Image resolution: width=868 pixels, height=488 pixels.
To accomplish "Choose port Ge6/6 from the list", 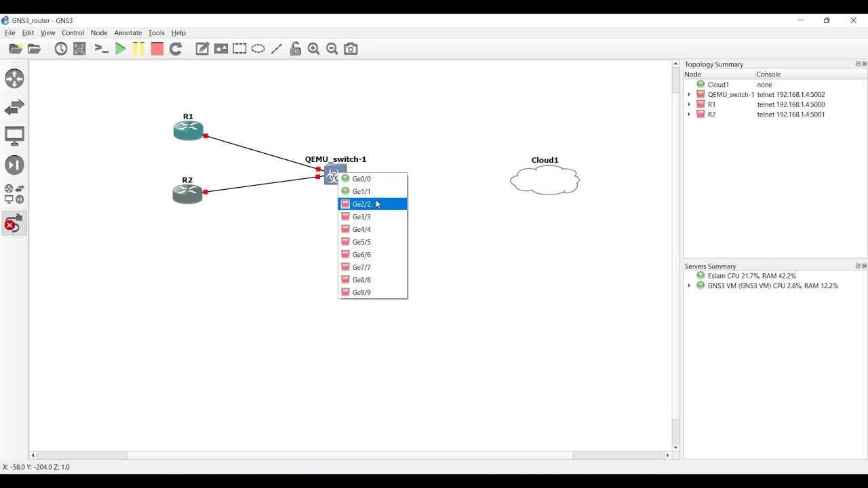I will coord(373,255).
